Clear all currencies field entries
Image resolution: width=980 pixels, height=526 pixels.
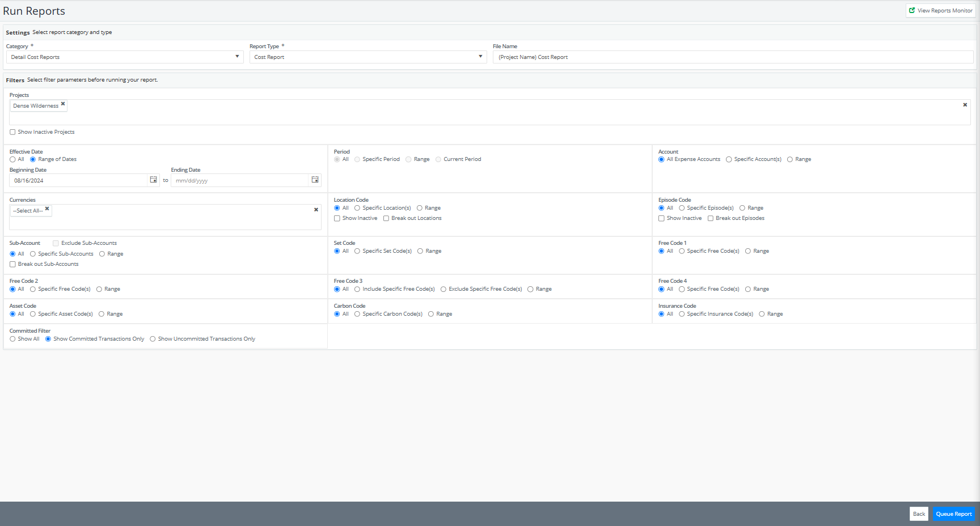click(316, 210)
